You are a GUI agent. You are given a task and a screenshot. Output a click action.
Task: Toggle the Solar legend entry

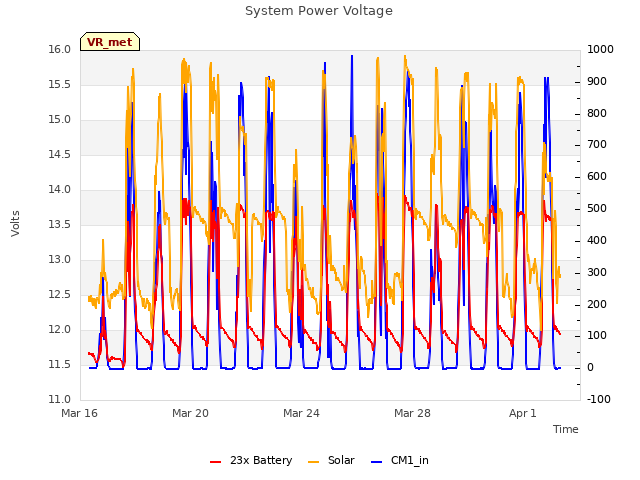coord(331,460)
